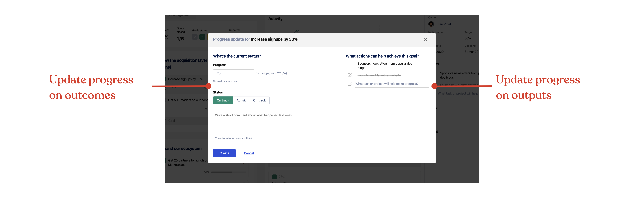Close the progress update dialog
Screen dimensions: 644x205
425,40
